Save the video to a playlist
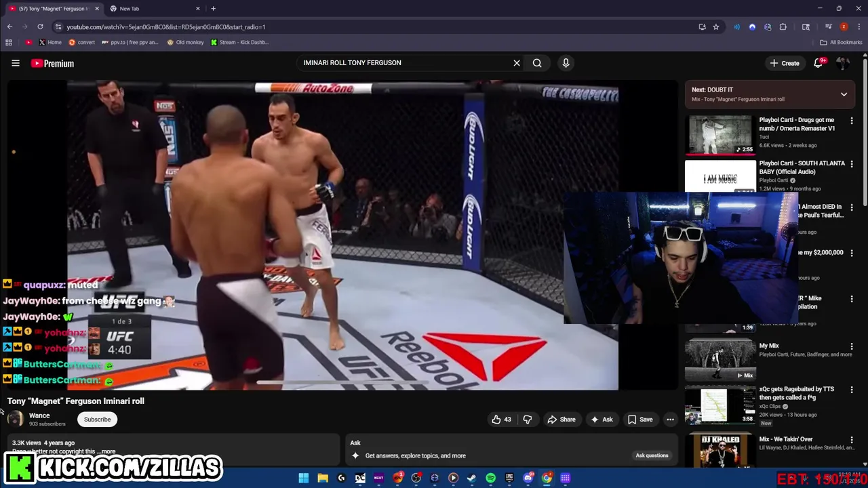This screenshot has width=868, height=488. (640, 420)
